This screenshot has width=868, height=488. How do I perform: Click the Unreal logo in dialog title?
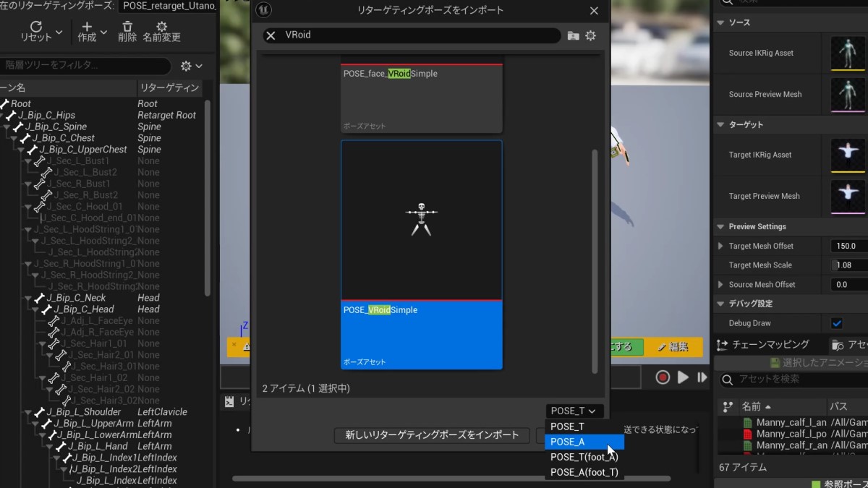point(264,10)
